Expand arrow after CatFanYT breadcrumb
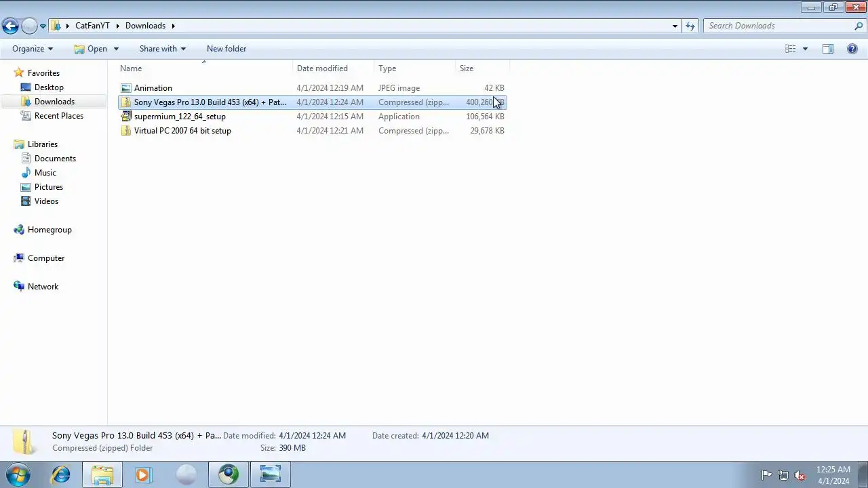Screen dimensions: 868x488 click(117, 26)
